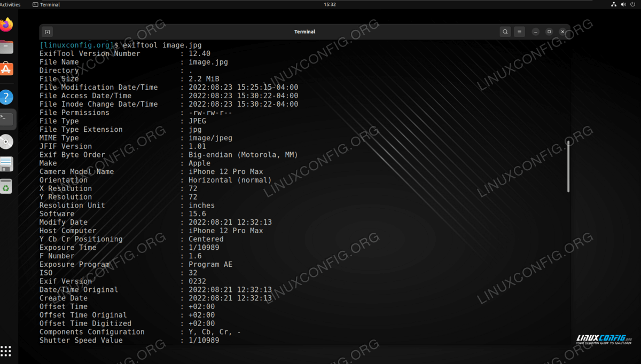The image size is (641, 364).
Task: Click the value 'Apple'
Action: click(200, 163)
